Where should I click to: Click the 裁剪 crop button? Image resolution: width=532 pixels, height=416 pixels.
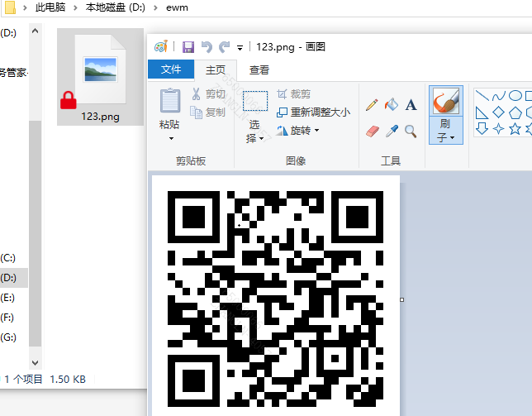[x=294, y=93]
